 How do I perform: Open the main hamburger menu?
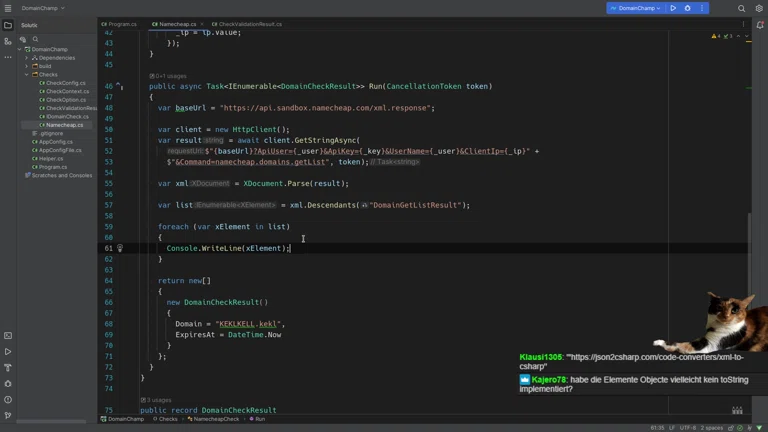8,8
